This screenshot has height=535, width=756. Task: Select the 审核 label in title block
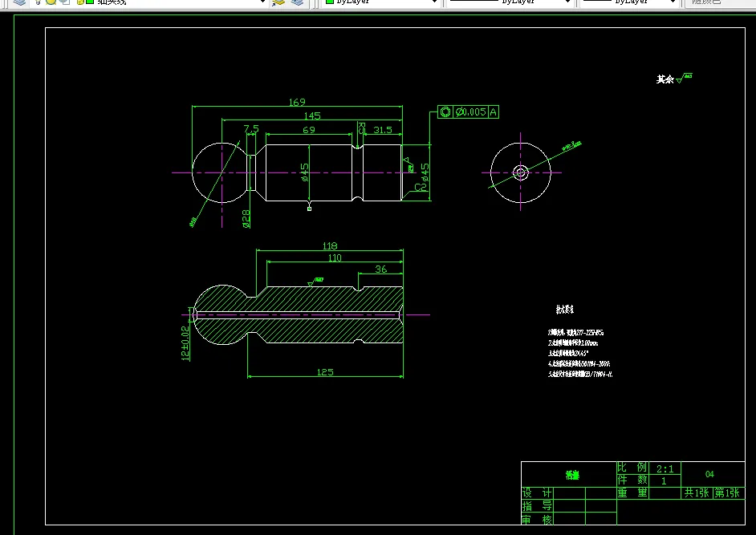point(537,520)
